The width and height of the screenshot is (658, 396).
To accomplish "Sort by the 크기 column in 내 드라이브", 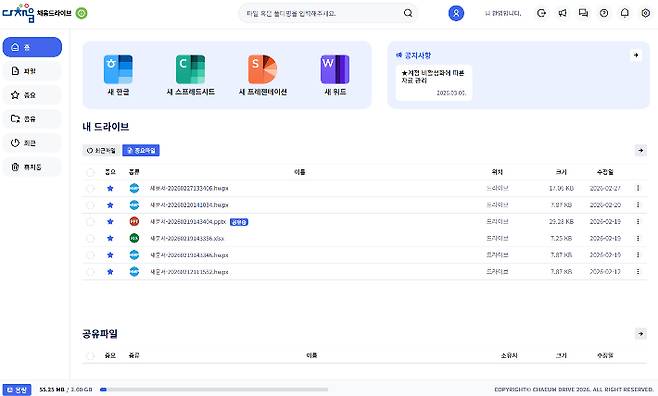I will pos(561,172).
